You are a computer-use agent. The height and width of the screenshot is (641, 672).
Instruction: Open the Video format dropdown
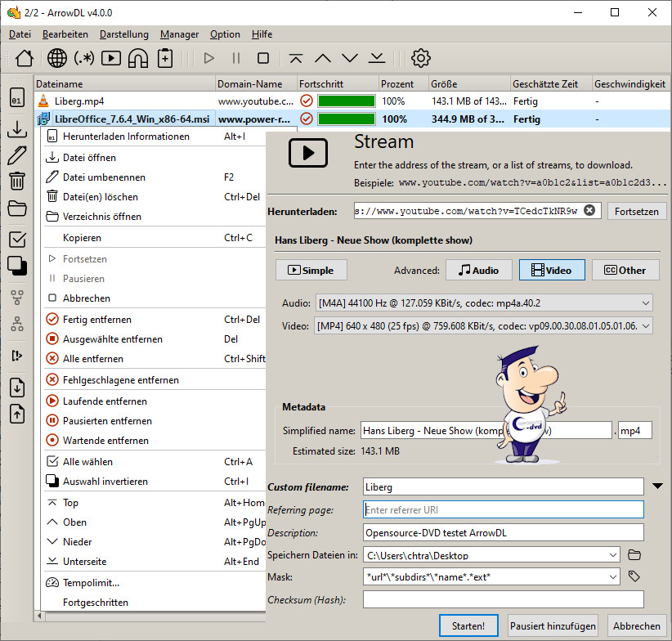645,325
